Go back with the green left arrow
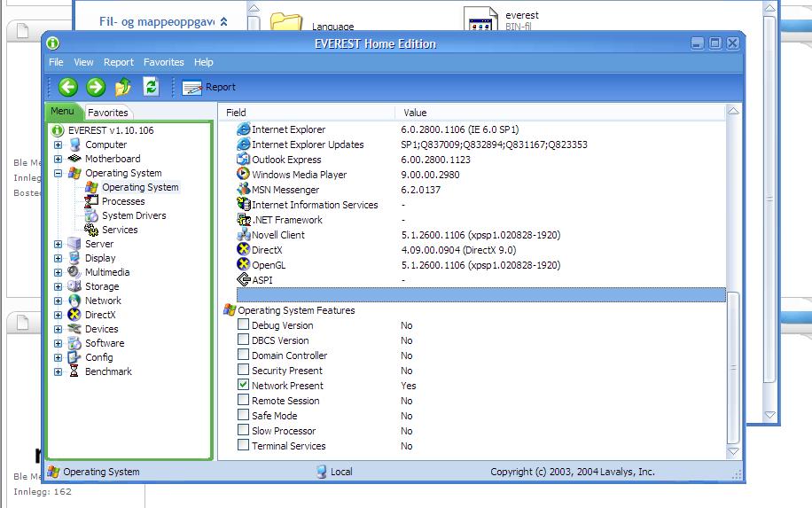 (68, 87)
